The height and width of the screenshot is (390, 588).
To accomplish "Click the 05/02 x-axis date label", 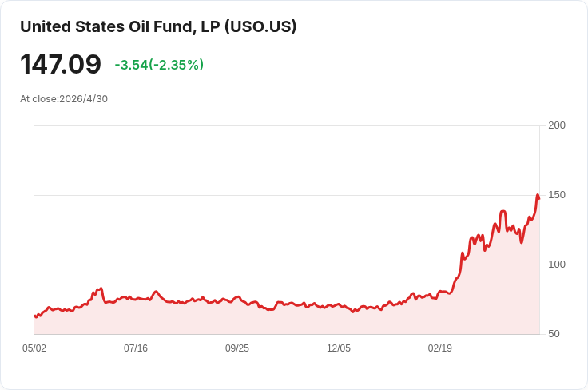I will tap(34, 348).
